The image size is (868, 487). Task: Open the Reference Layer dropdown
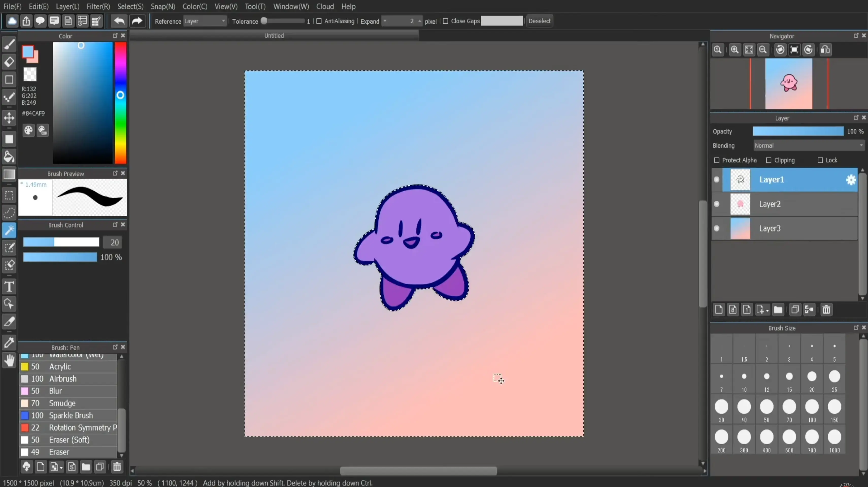205,21
